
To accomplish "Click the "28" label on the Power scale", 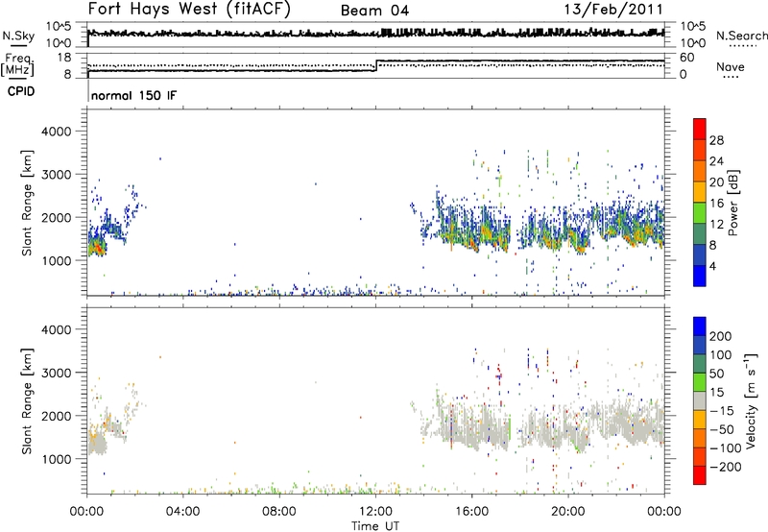I will (x=716, y=140).
